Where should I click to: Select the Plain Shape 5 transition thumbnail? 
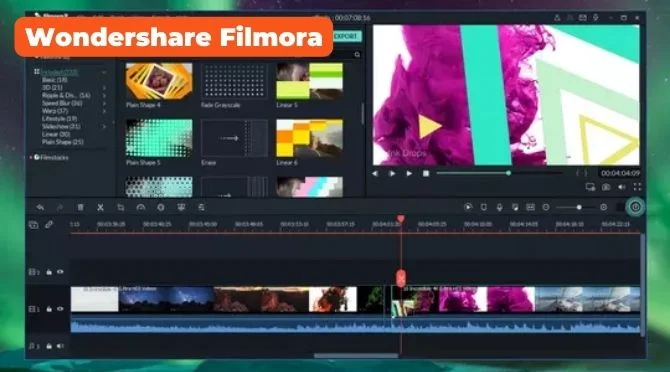159,138
